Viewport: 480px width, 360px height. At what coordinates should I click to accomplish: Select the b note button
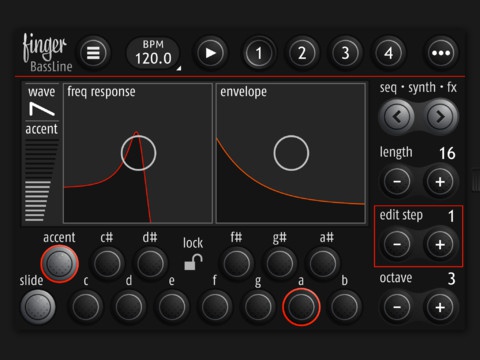tap(345, 307)
